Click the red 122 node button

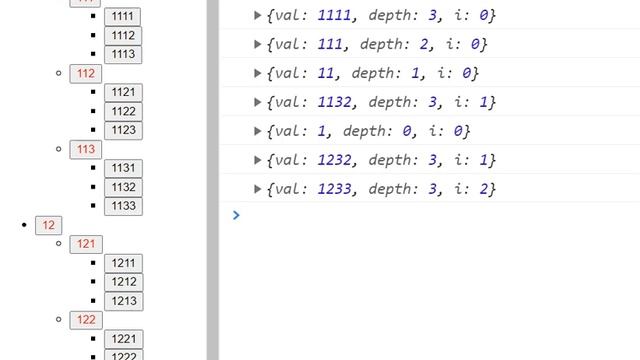point(86,320)
